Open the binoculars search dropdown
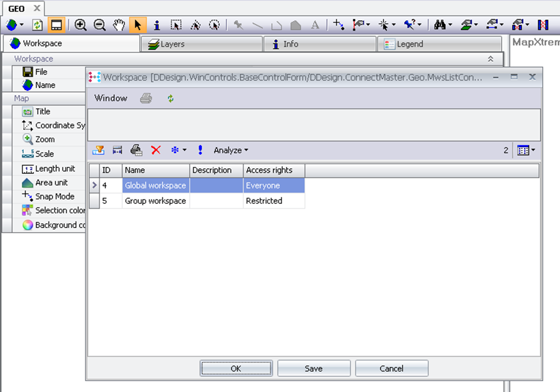The height and width of the screenshot is (392, 560). coord(450,25)
